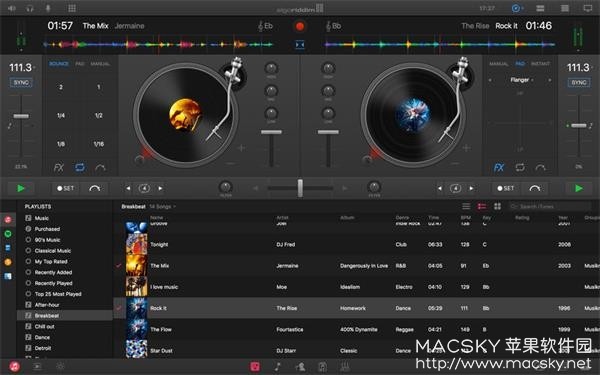The width and height of the screenshot is (600, 375).
Task: Expand left deck BPM 111.3 dropdown
Action: (22, 68)
